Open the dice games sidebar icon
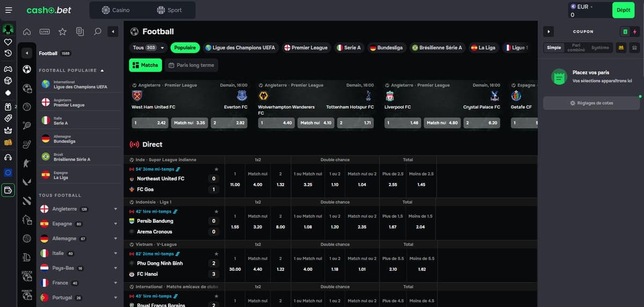Image resolution: width=644 pixels, height=307 pixels. (8, 81)
